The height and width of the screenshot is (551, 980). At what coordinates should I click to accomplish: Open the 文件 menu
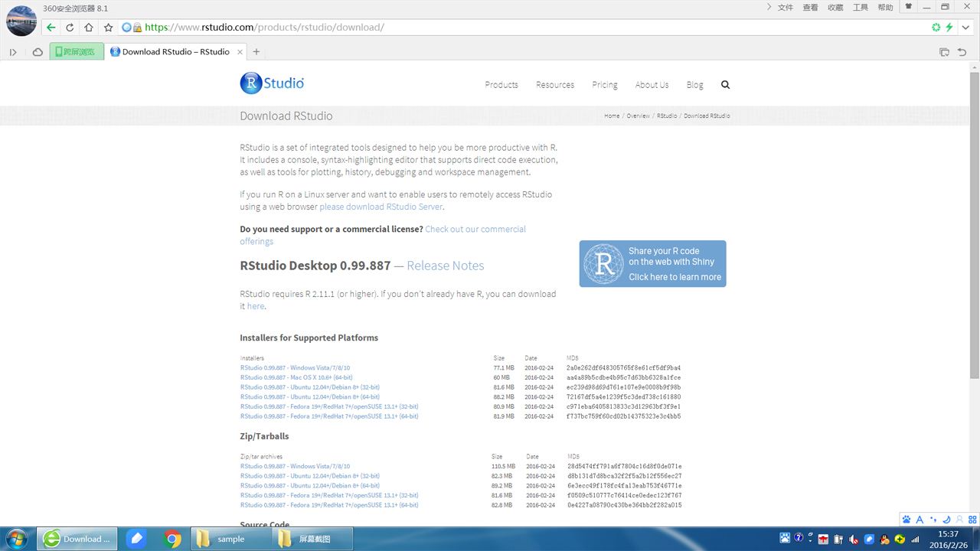coord(786,7)
